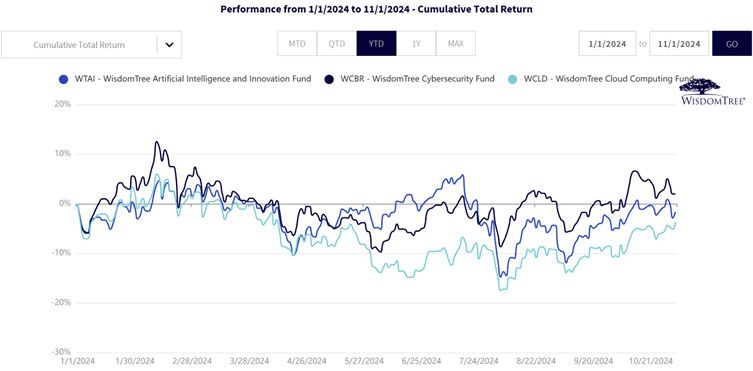Toggle the WCBR dark navy legend dot
This screenshot has width=753, height=371.
pyautogui.click(x=329, y=79)
